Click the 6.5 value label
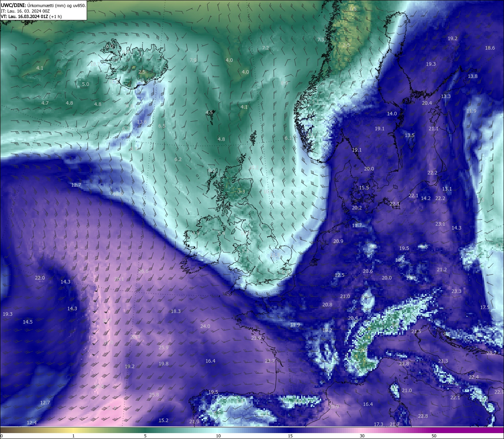504x439 pixels. (x=162, y=126)
